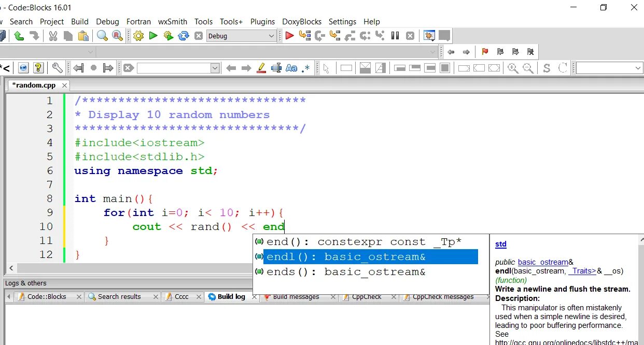The height and width of the screenshot is (345, 644).
Task: Click the zoom in magnifier icon
Action: (513, 68)
